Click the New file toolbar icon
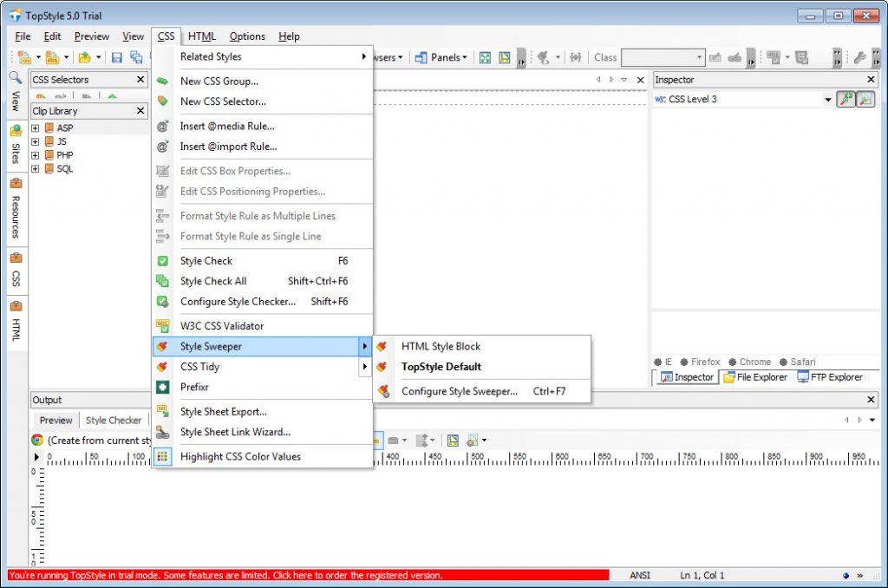 (24, 57)
